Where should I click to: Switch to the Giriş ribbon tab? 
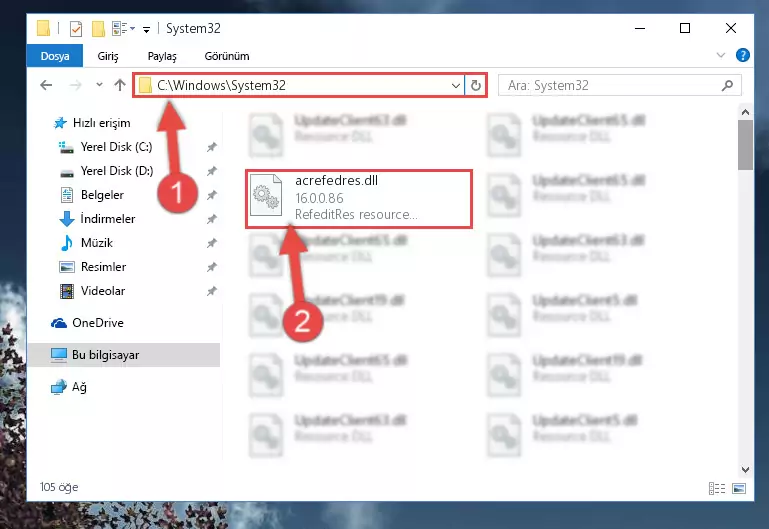107,56
